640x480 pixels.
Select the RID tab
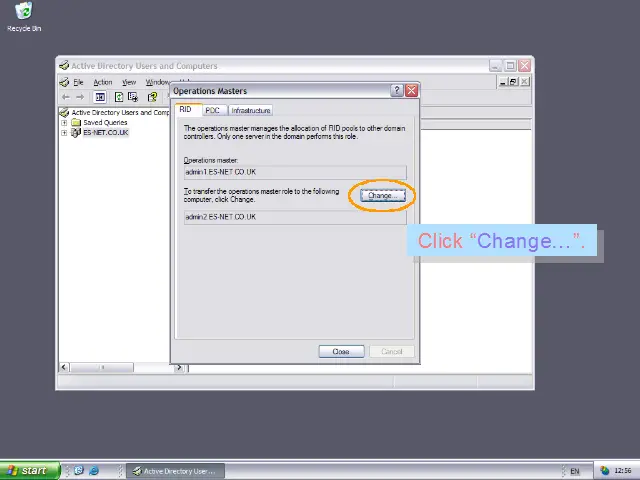tap(186, 109)
